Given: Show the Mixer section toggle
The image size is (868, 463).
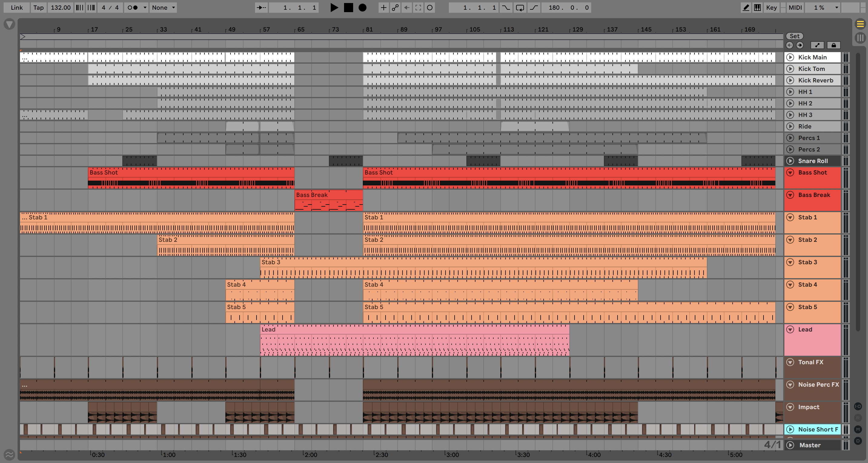Looking at the screenshot, I should click(858, 429).
